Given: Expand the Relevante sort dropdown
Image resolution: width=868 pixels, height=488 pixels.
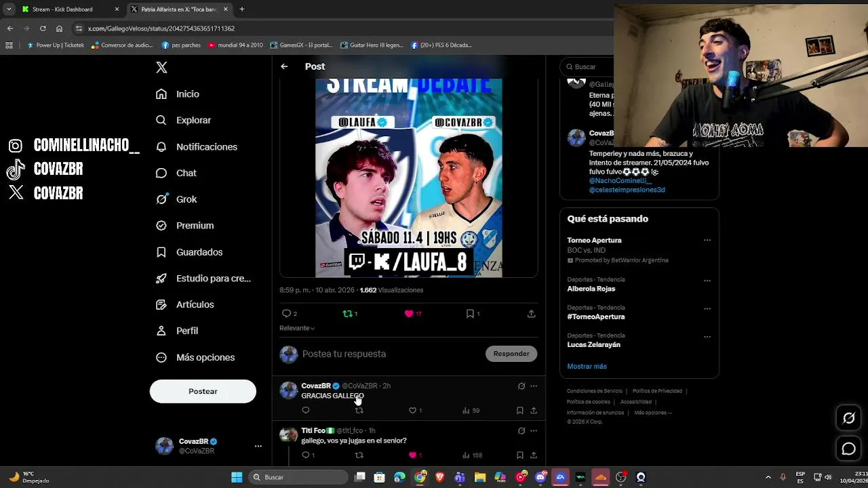Looking at the screenshot, I should 297,328.
